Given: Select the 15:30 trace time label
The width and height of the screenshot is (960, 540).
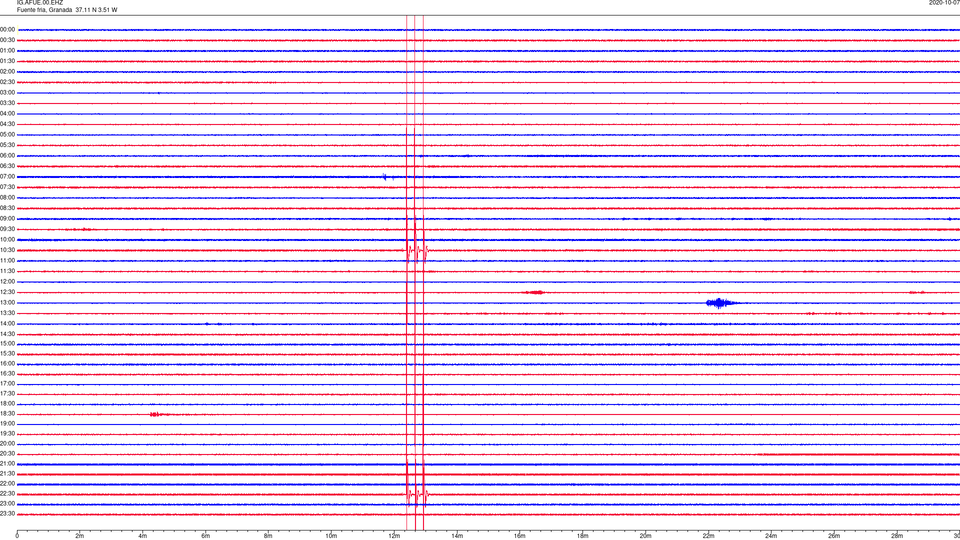Looking at the screenshot, I should (x=7, y=354).
